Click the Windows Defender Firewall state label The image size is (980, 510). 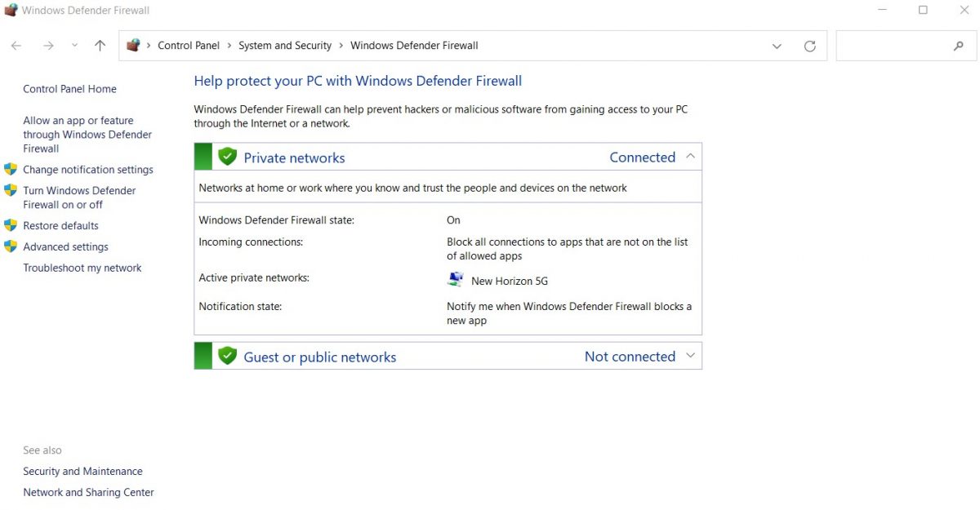tap(277, 220)
